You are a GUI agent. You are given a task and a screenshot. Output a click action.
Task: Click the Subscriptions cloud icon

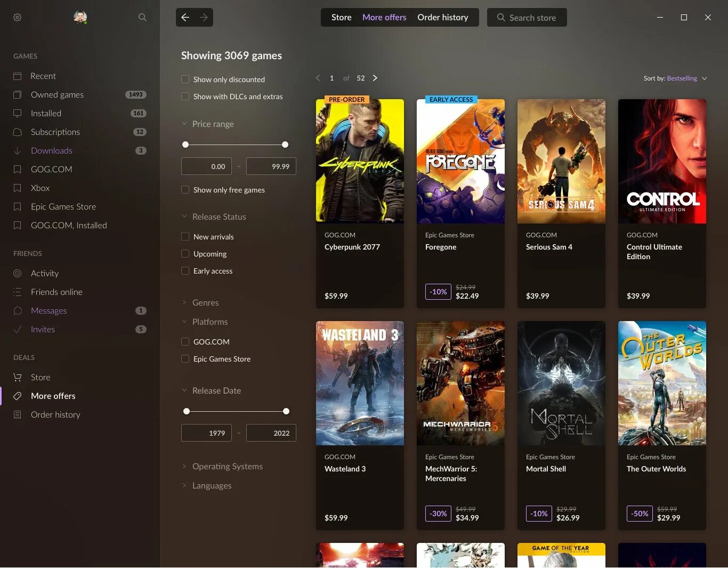18,132
